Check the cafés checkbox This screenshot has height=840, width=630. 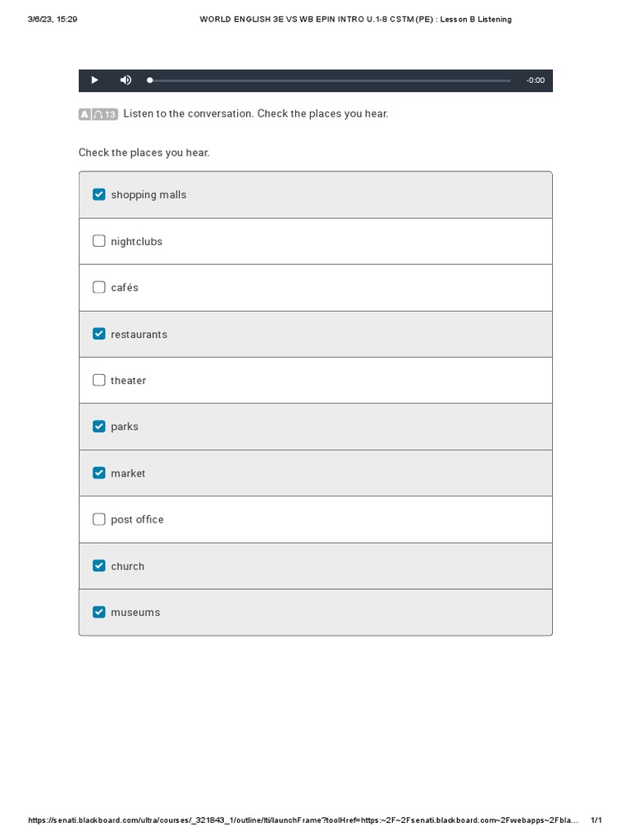click(x=99, y=287)
